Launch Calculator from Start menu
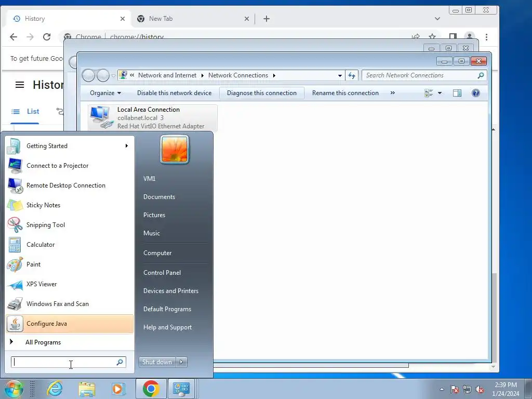532x399 pixels. [x=69, y=244]
